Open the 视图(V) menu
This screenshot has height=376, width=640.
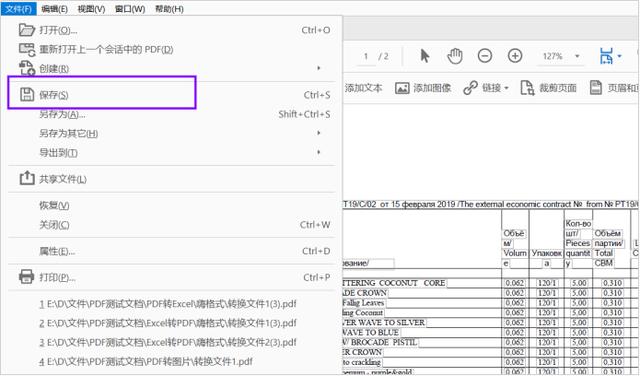pyautogui.click(x=91, y=9)
